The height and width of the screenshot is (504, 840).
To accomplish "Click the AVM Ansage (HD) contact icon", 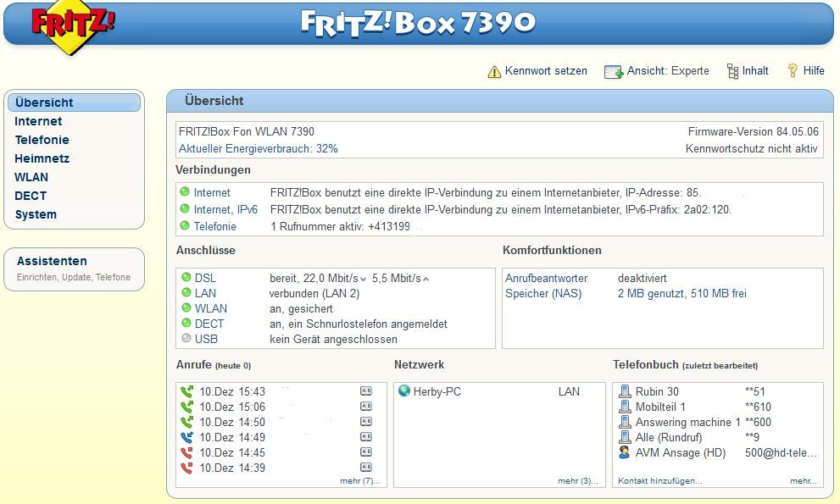I will pyautogui.click(x=625, y=452).
